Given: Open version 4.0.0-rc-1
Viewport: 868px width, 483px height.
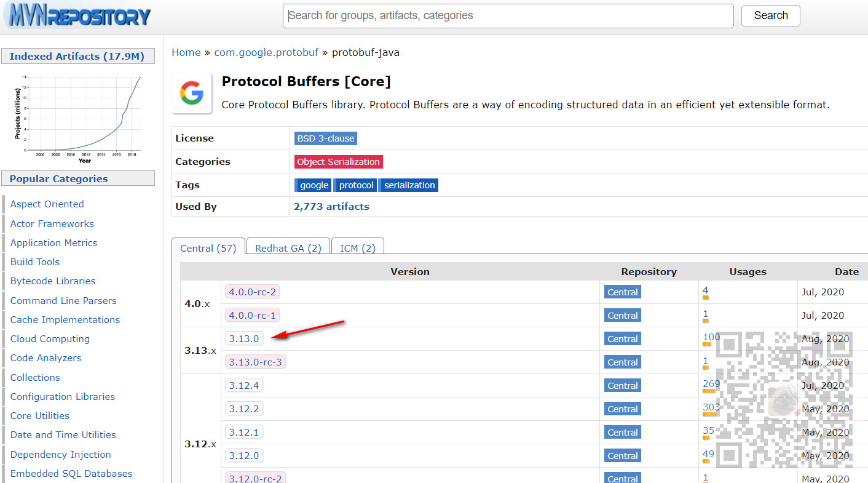Looking at the screenshot, I should point(252,315).
